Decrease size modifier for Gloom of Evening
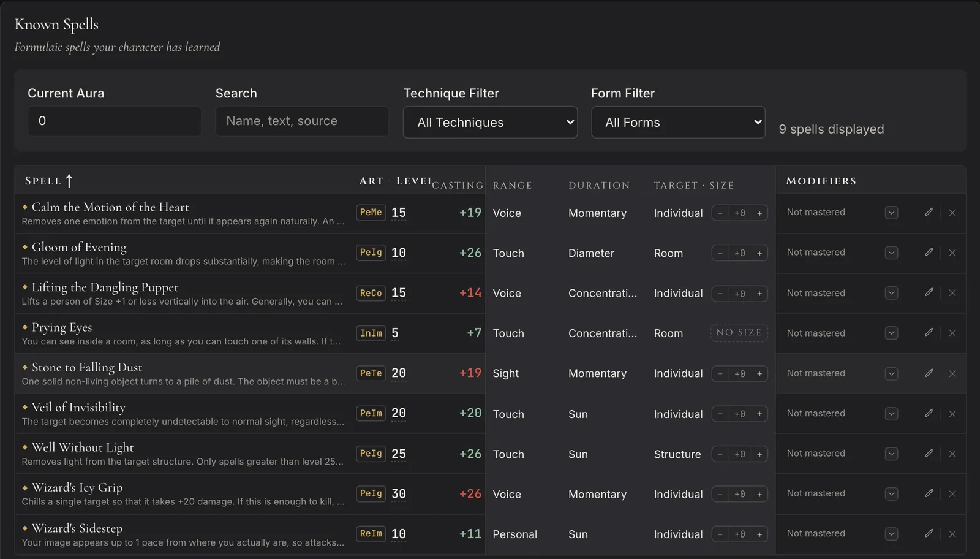Viewport: 980px width, 559px height. tap(720, 253)
